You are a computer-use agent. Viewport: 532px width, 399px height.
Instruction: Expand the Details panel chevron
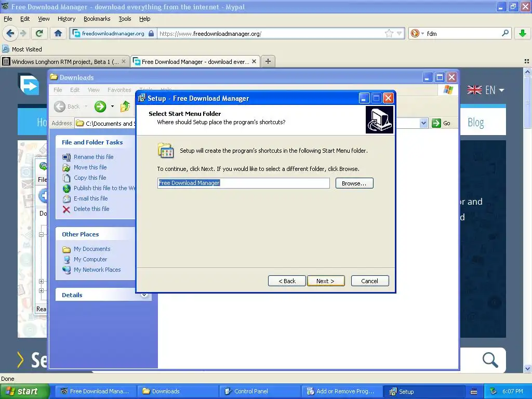(144, 295)
